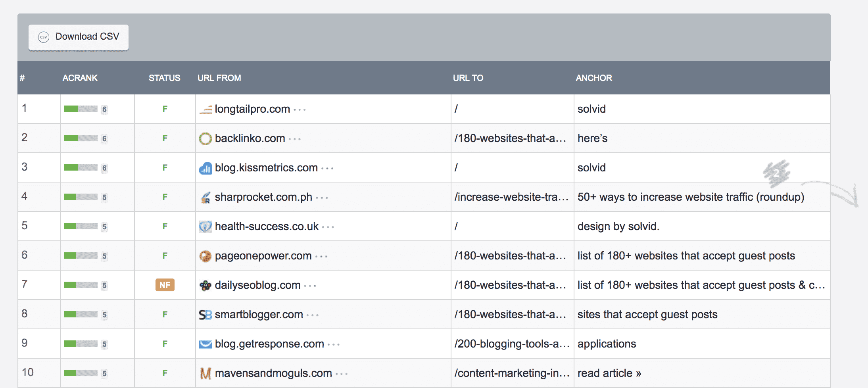Click the sharprocket.com.ph favicon

point(205,197)
